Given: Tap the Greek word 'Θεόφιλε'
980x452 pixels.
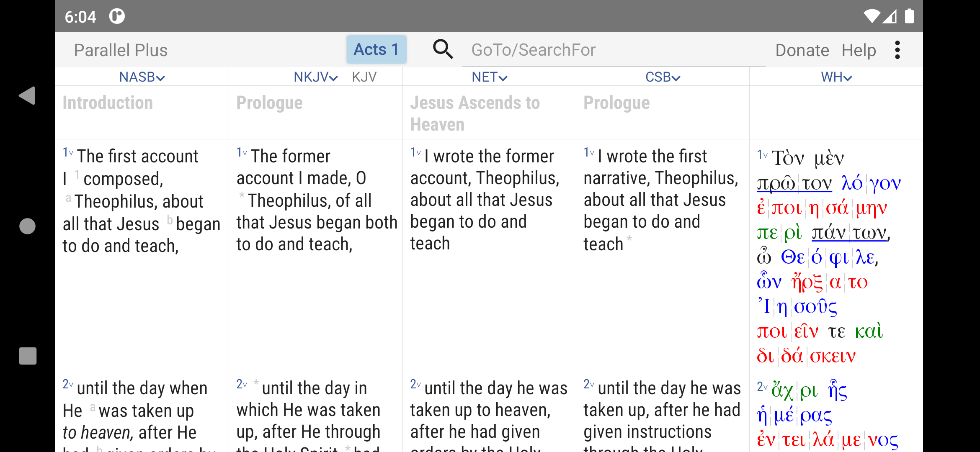Looking at the screenshot, I should (828, 257).
